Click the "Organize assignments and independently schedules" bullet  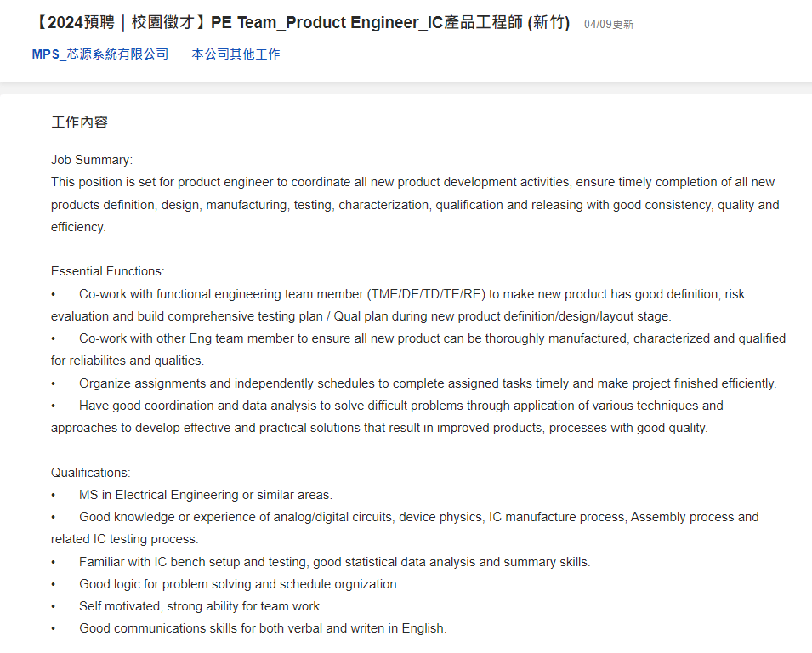(428, 383)
